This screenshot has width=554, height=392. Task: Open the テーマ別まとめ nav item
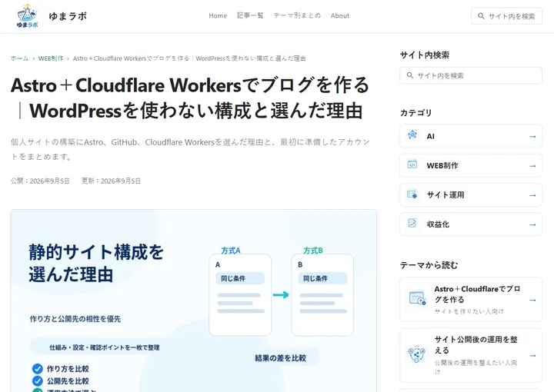pyautogui.click(x=297, y=15)
